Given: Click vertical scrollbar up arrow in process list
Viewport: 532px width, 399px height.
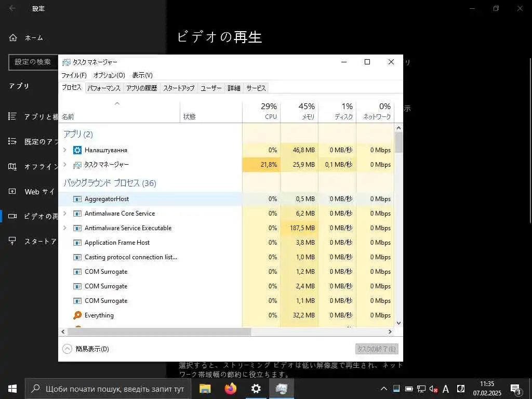Looking at the screenshot, I should point(398,128).
